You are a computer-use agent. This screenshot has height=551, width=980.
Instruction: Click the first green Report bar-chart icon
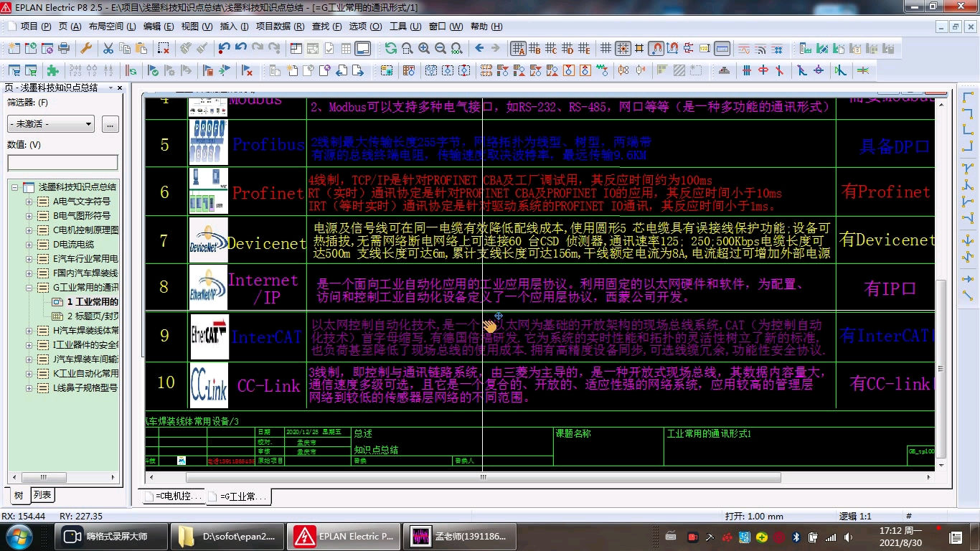click(x=805, y=49)
